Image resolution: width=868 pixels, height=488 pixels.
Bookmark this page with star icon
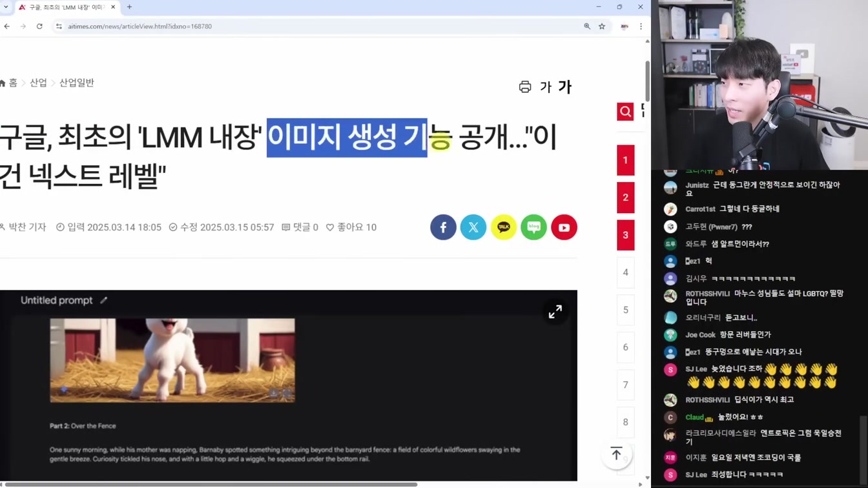coord(602,26)
